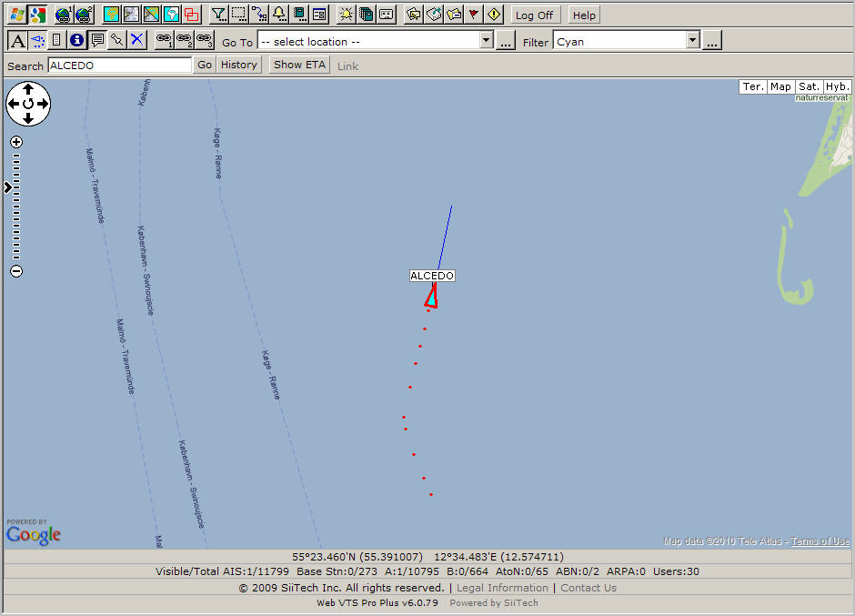Toggle the text label 'A' button
This screenshot has height=616, width=855.
pos(17,40)
